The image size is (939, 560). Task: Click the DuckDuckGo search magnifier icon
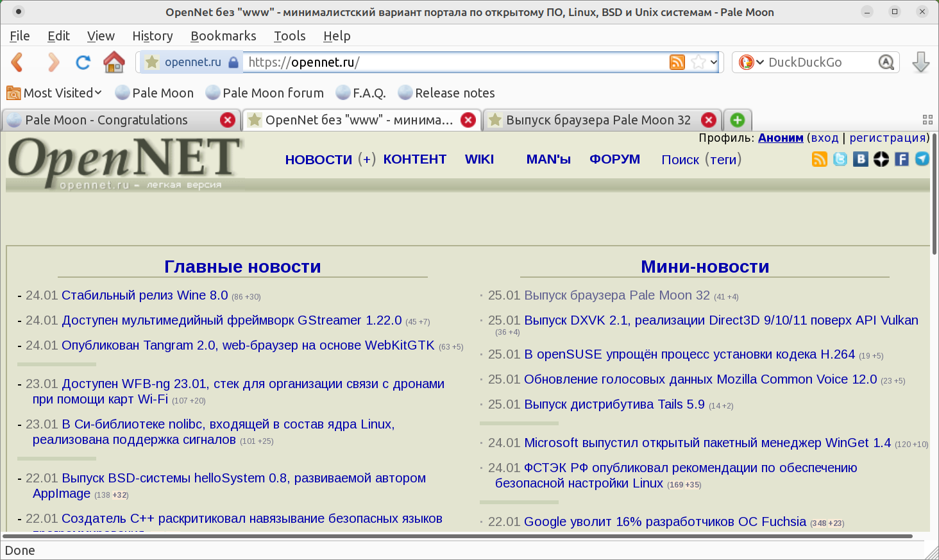point(886,62)
